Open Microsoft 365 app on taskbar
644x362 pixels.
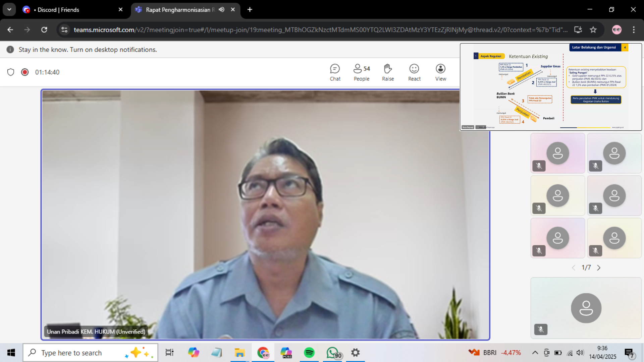[x=286, y=353]
